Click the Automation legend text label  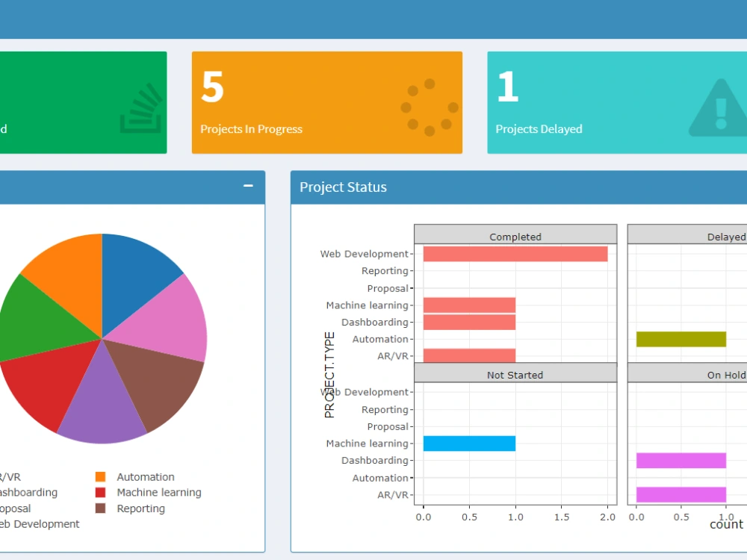[x=146, y=476]
